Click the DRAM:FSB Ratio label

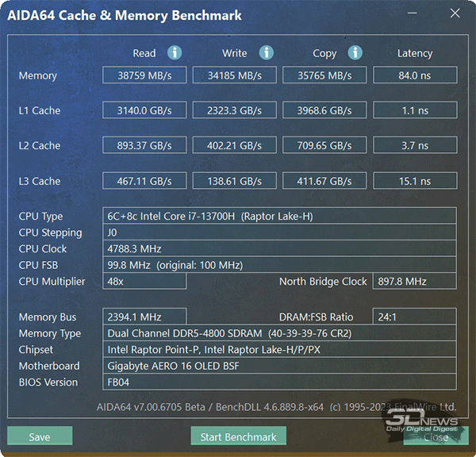tap(316, 317)
